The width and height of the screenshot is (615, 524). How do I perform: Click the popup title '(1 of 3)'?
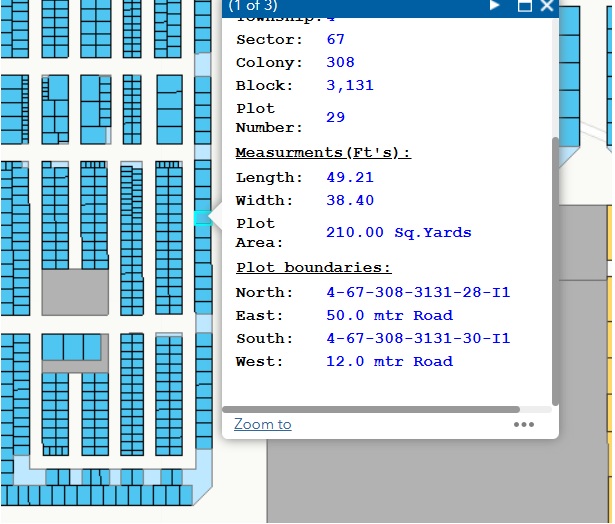(256, 6)
